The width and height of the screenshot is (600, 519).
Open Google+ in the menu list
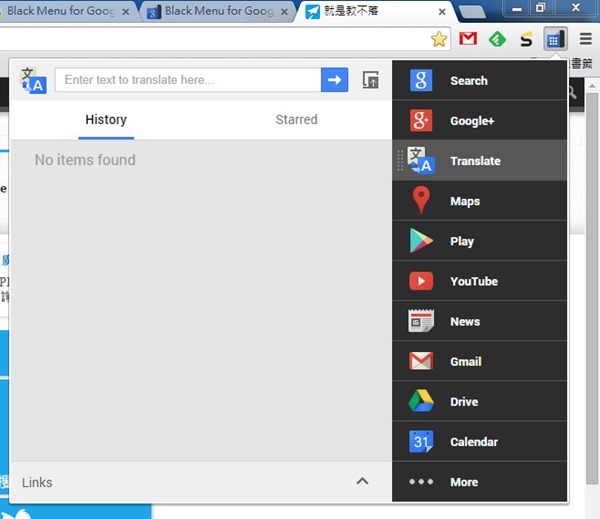click(x=479, y=121)
